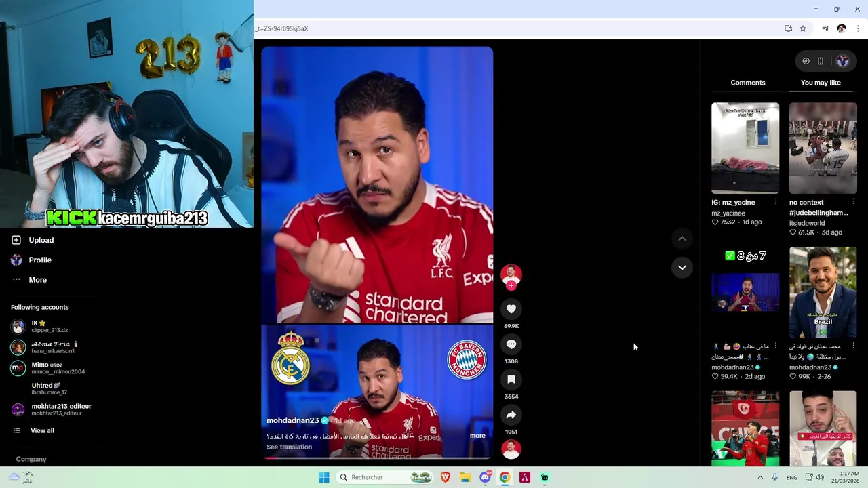
Task: Show hidden tray icons chevron
Action: pyautogui.click(x=760, y=477)
